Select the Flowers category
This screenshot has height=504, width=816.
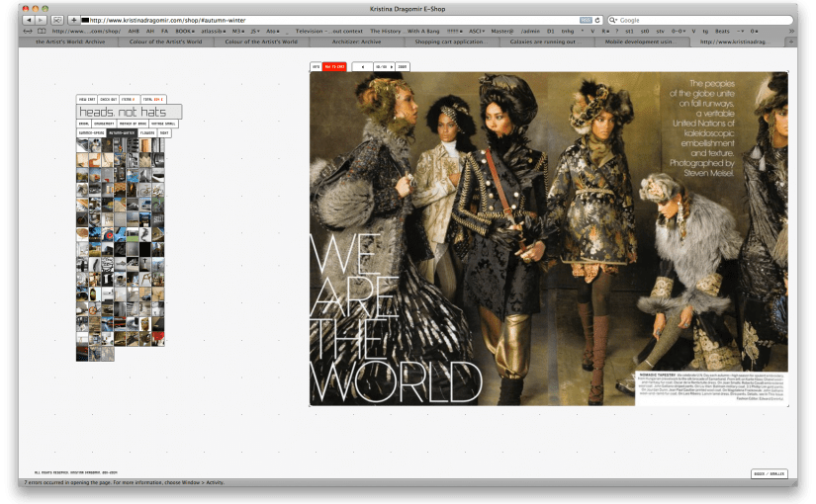[x=147, y=133]
